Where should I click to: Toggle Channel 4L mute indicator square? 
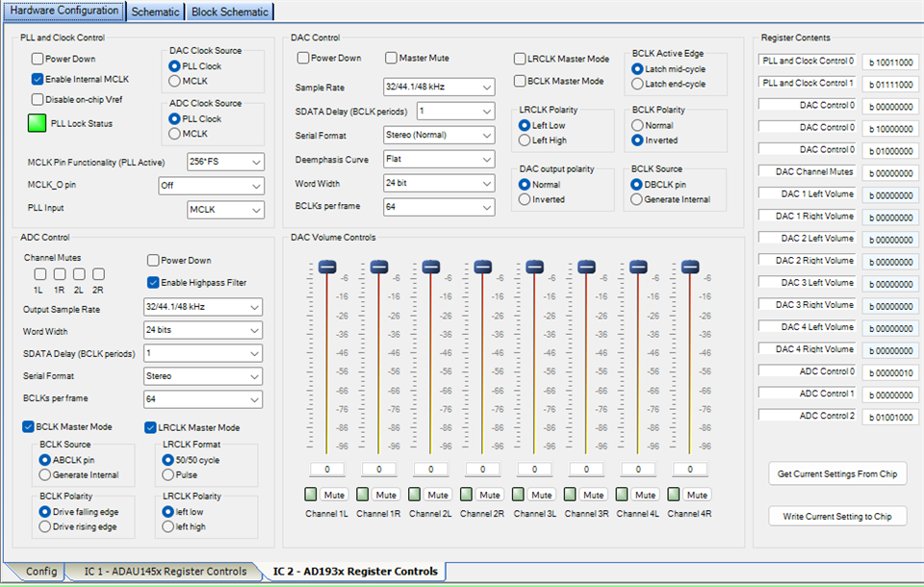click(622, 494)
